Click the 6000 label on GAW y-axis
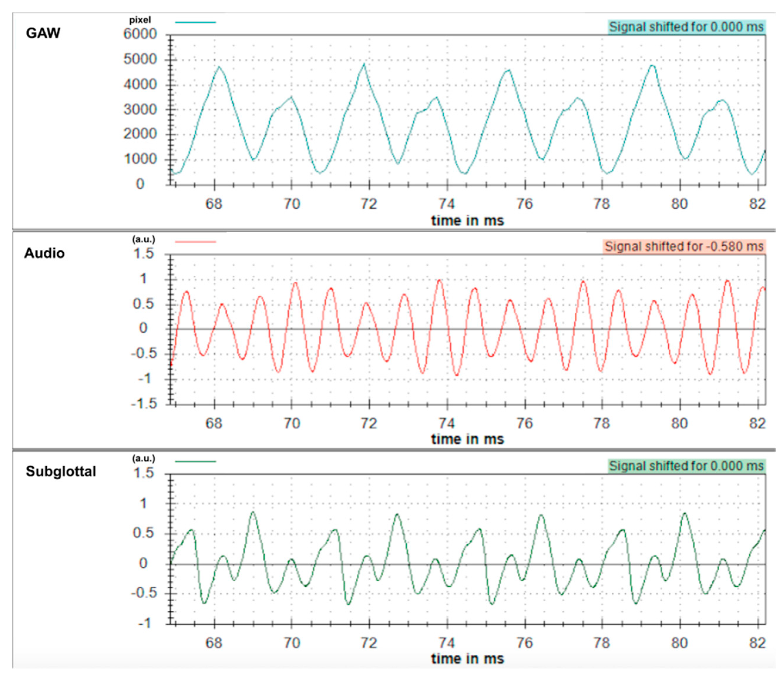Viewport: 784px width, 680px height. point(140,34)
